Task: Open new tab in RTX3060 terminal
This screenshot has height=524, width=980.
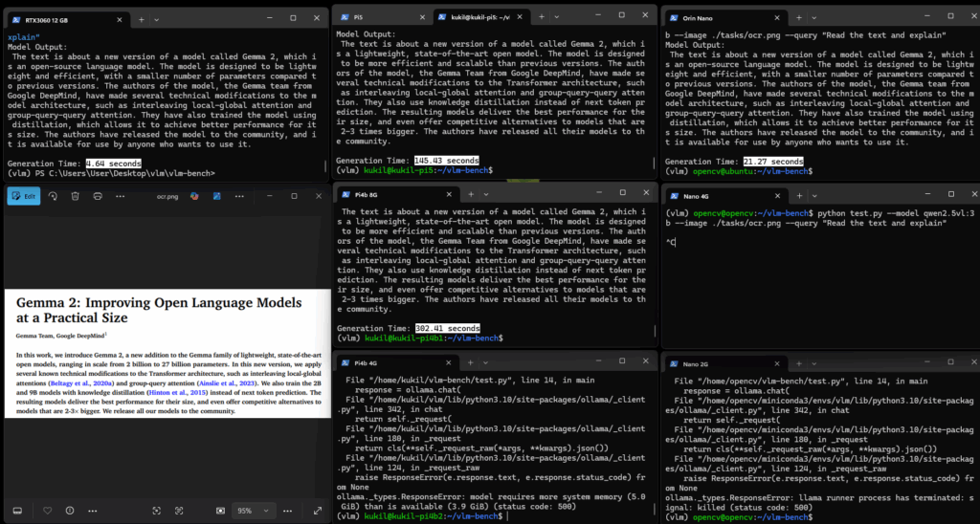Action: tap(141, 18)
